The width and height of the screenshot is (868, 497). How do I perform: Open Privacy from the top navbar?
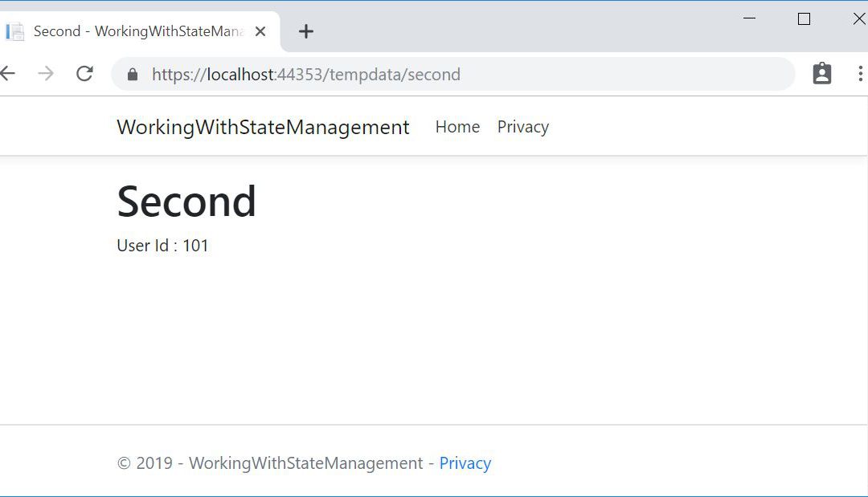522,127
